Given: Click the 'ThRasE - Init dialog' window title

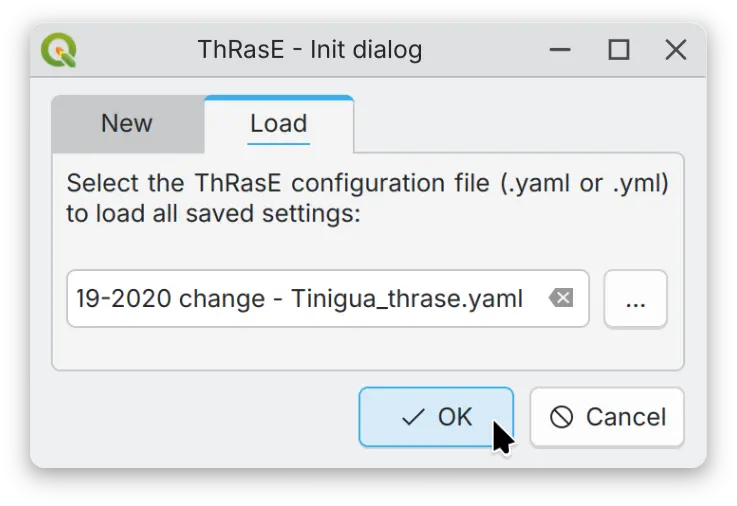Looking at the screenshot, I should click(x=310, y=49).
